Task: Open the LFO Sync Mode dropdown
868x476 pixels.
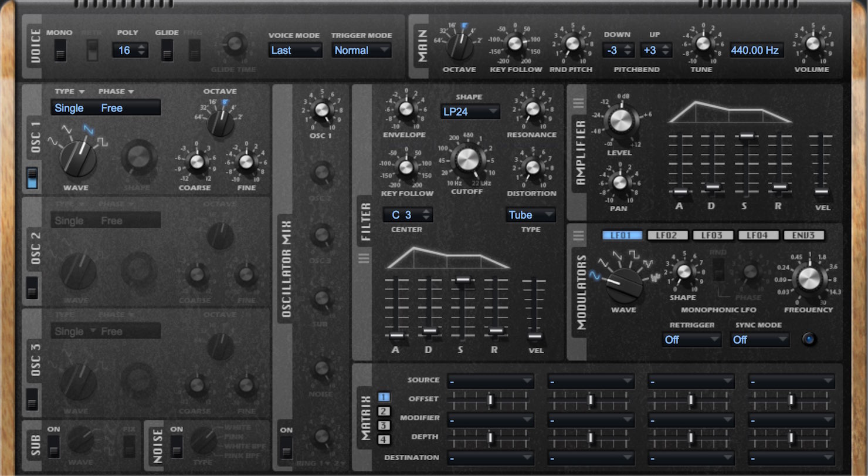Action: [x=760, y=339]
